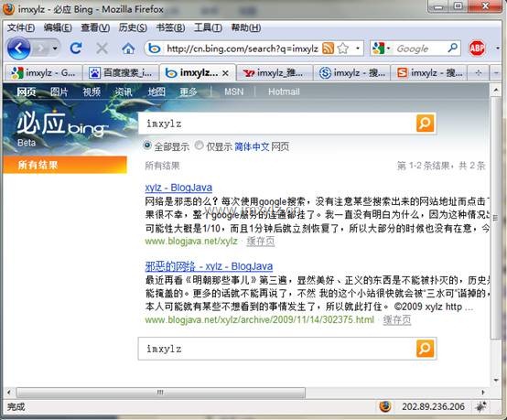Image resolution: width=507 pixels, height=420 pixels.
Task: Open a new tab with plus button
Action: coord(479,73)
